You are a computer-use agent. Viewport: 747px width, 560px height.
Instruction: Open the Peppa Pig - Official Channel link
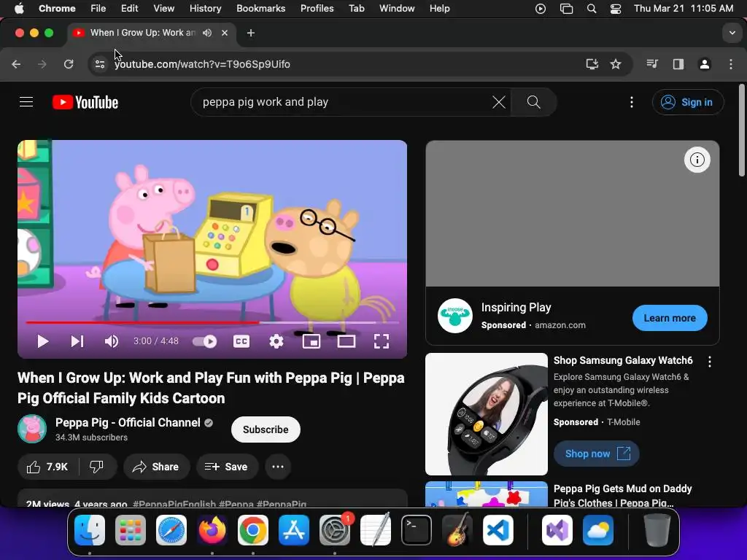pyautogui.click(x=128, y=422)
